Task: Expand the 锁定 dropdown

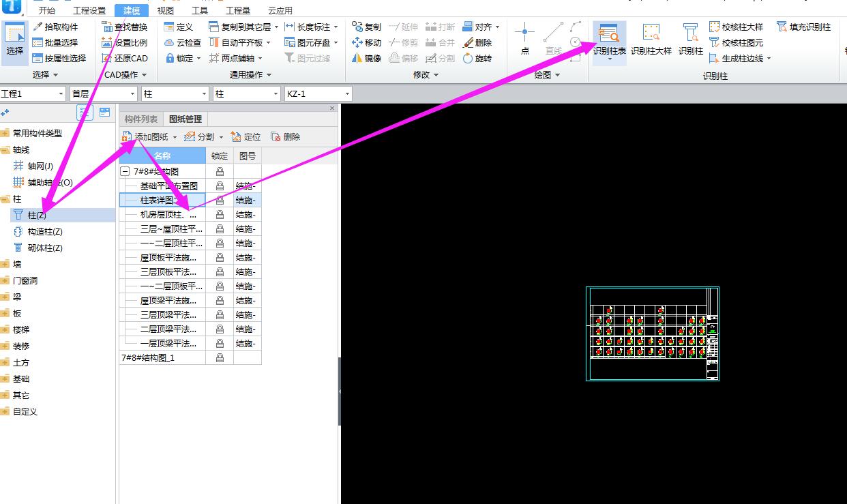Action: (198, 59)
